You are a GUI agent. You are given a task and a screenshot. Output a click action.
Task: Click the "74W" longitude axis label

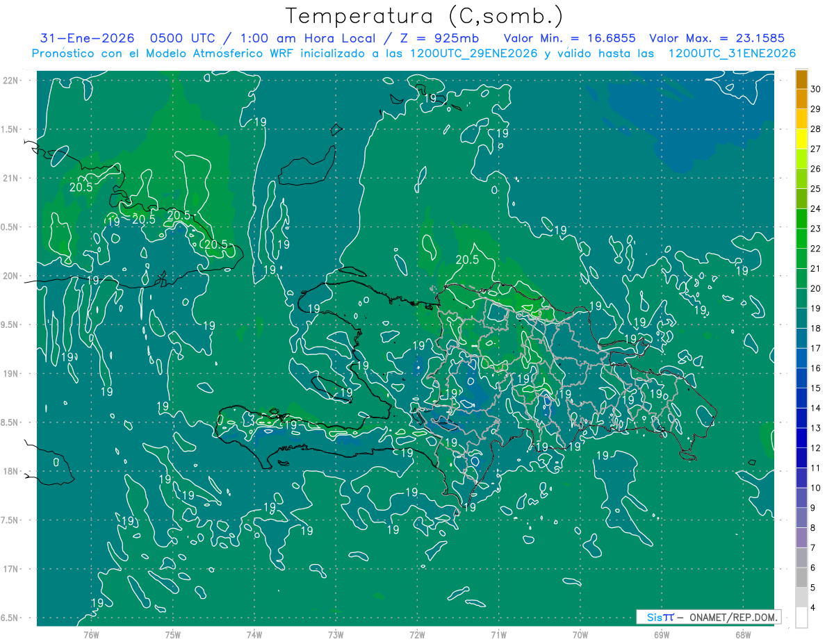coord(254,636)
